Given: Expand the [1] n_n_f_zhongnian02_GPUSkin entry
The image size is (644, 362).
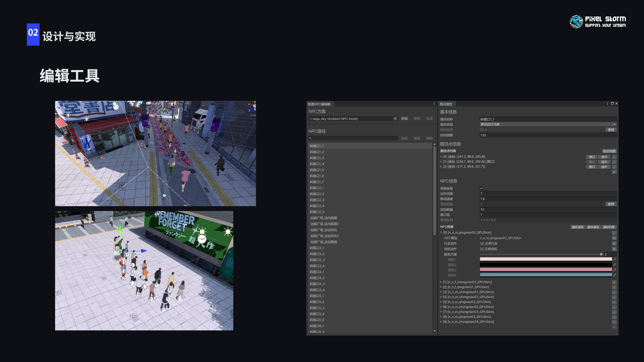Looking at the screenshot, I should (x=441, y=282).
